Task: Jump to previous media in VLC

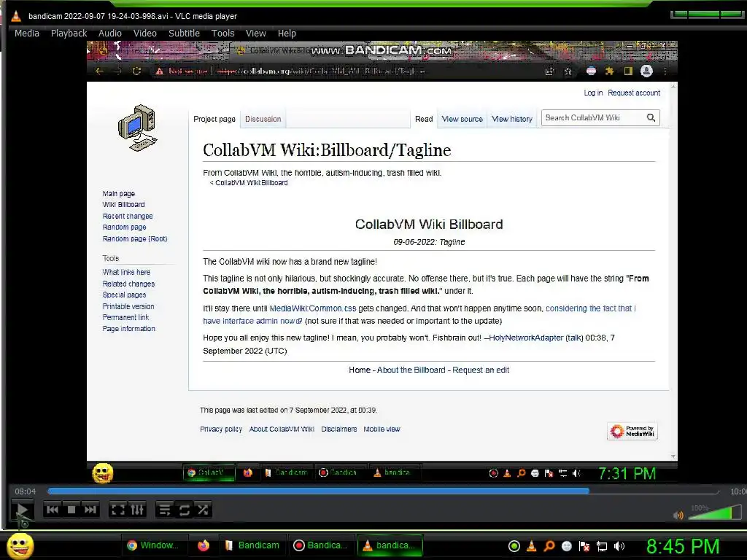Action: point(53,510)
